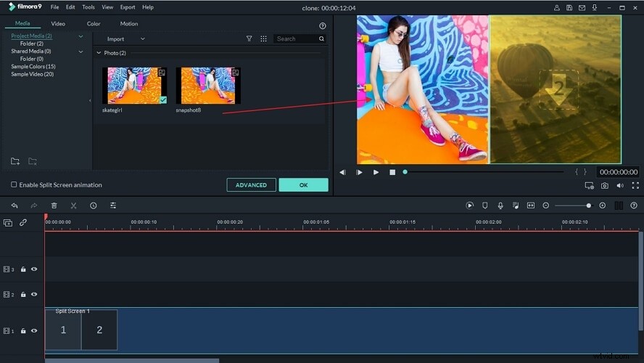Switch media grid view icon

264,38
